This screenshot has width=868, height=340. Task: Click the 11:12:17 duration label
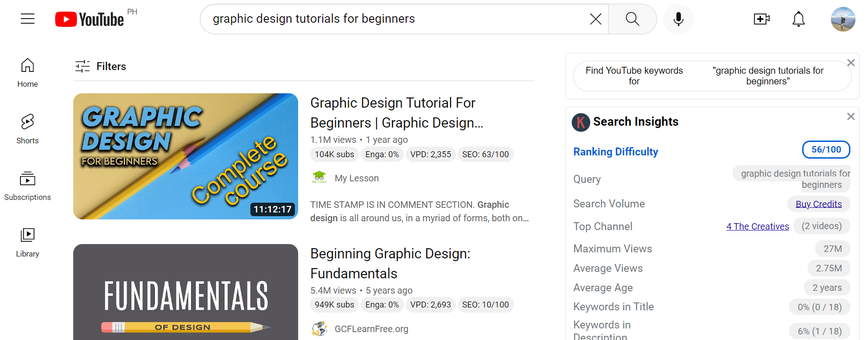point(273,209)
